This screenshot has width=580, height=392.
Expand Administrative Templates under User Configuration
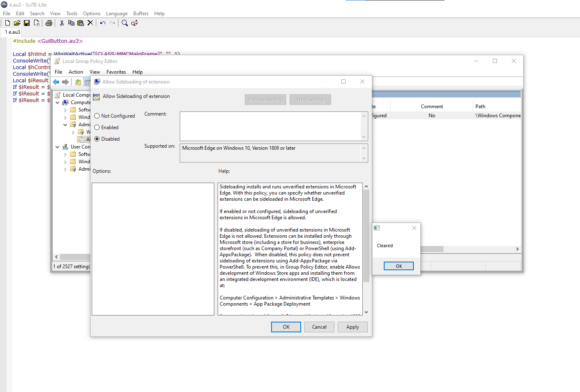click(65, 169)
